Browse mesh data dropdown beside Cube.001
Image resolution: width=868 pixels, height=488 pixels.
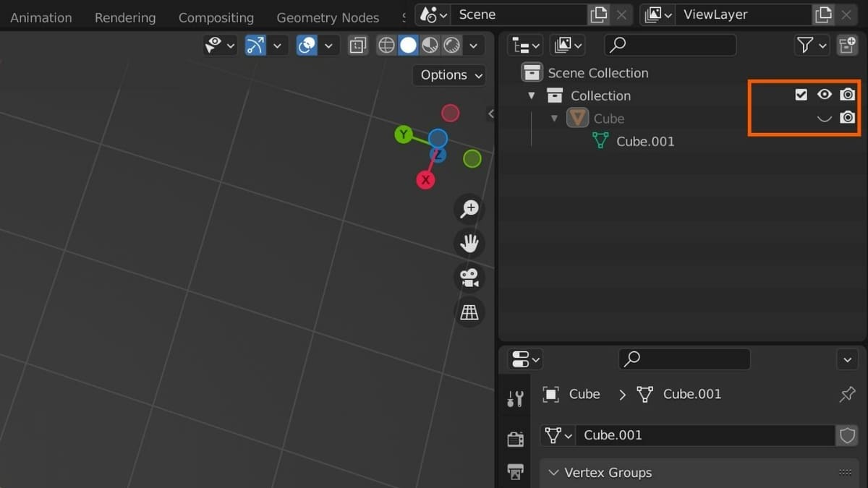(x=559, y=435)
